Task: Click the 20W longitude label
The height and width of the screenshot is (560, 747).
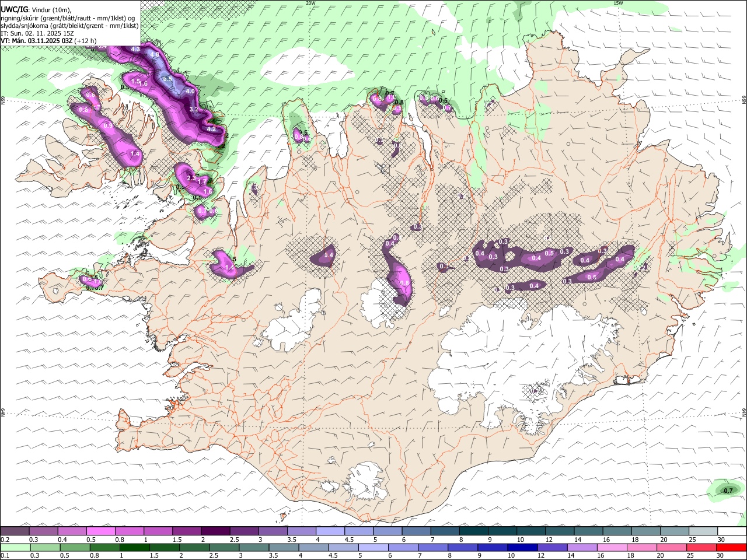Action: tap(311, 3)
